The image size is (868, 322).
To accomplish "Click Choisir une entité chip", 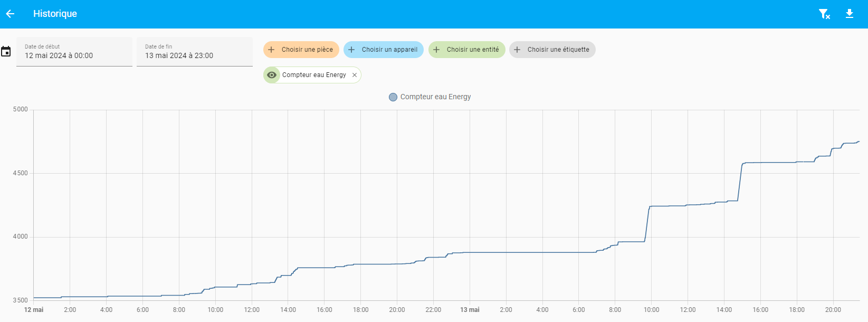I will coord(467,50).
